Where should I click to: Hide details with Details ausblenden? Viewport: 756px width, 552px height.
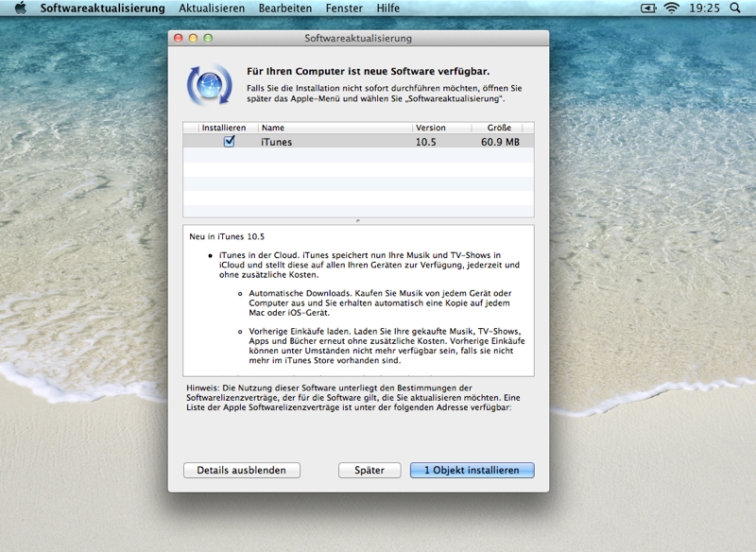tap(241, 470)
